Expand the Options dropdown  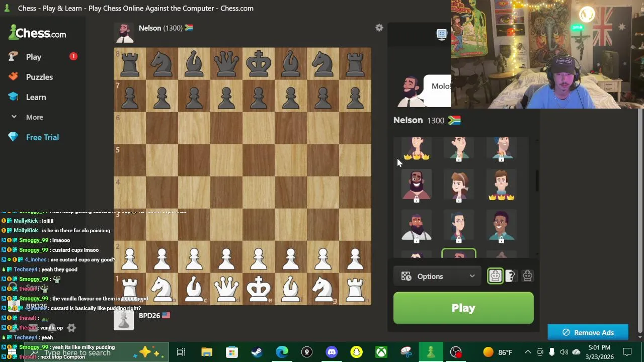click(x=438, y=276)
